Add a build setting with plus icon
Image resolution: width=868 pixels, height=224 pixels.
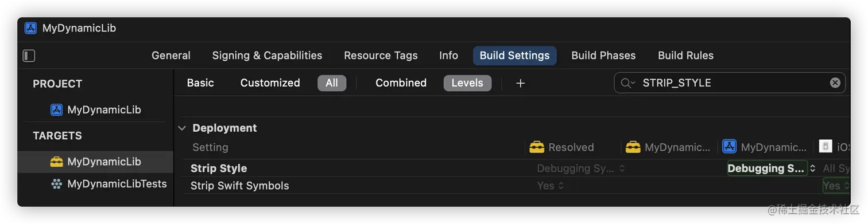(x=520, y=83)
